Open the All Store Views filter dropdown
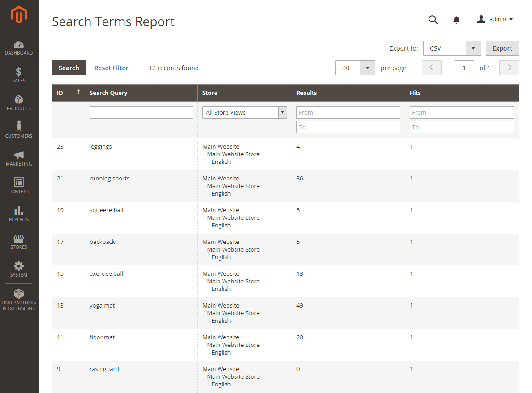The width and height of the screenshot is (532, 393). 245,113
